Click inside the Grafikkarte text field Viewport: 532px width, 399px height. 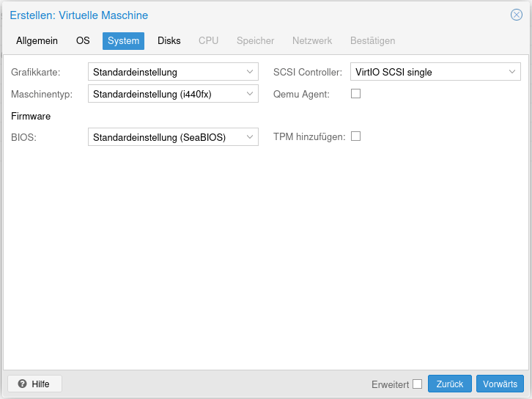coord(165,72)
